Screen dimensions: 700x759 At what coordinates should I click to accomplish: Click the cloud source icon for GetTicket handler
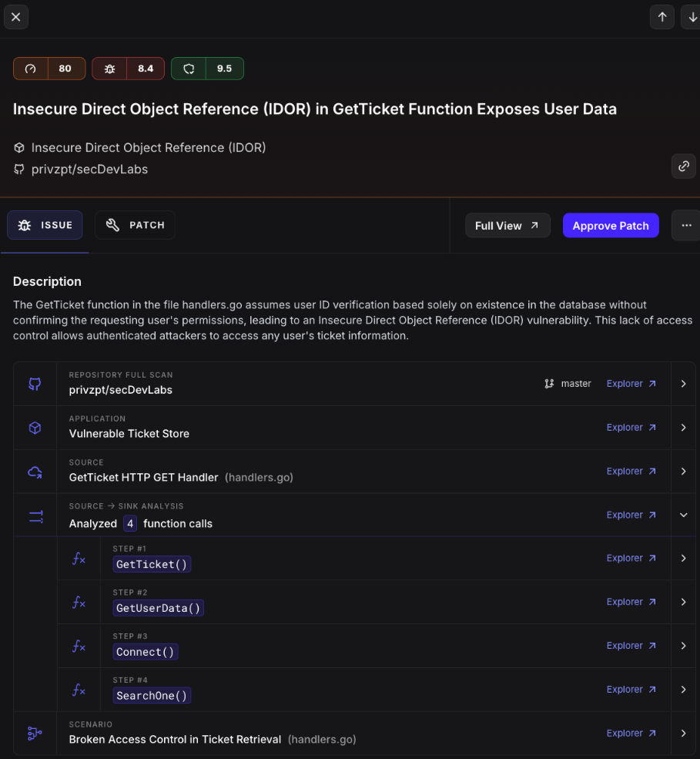[x=35, y=472]
